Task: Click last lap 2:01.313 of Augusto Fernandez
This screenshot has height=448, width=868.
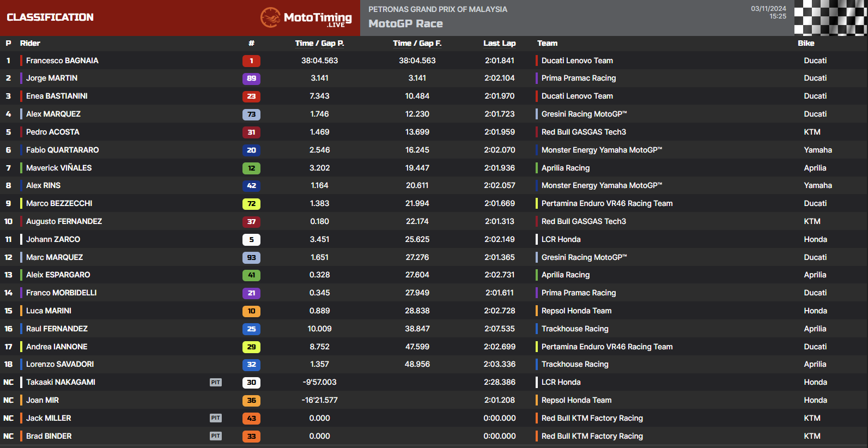Action: click(500, 221)
